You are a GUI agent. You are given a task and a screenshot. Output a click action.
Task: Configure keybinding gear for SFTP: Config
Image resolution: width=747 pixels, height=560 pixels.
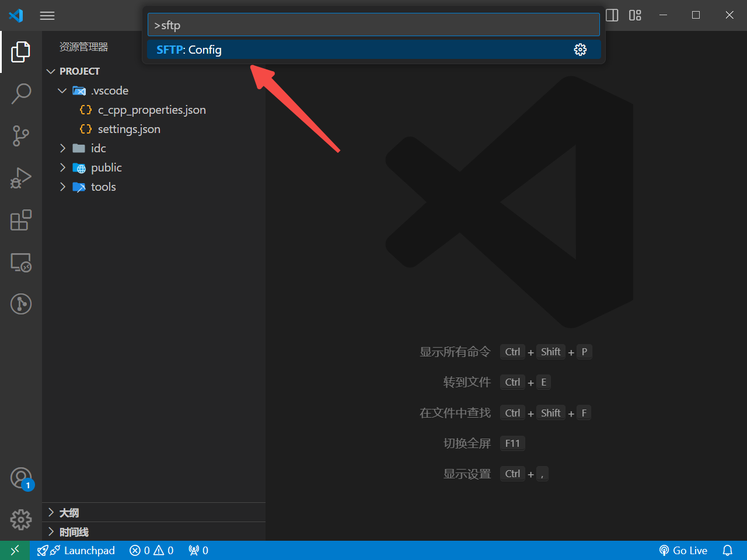[x=580, y=50]
